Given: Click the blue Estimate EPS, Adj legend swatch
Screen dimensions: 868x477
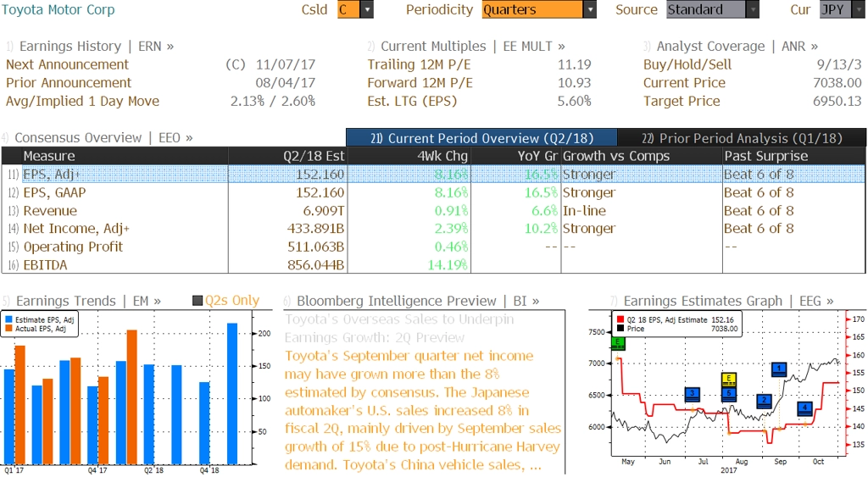Looking at the screenshot, I should pyautogui.click(x=8, y=320).
